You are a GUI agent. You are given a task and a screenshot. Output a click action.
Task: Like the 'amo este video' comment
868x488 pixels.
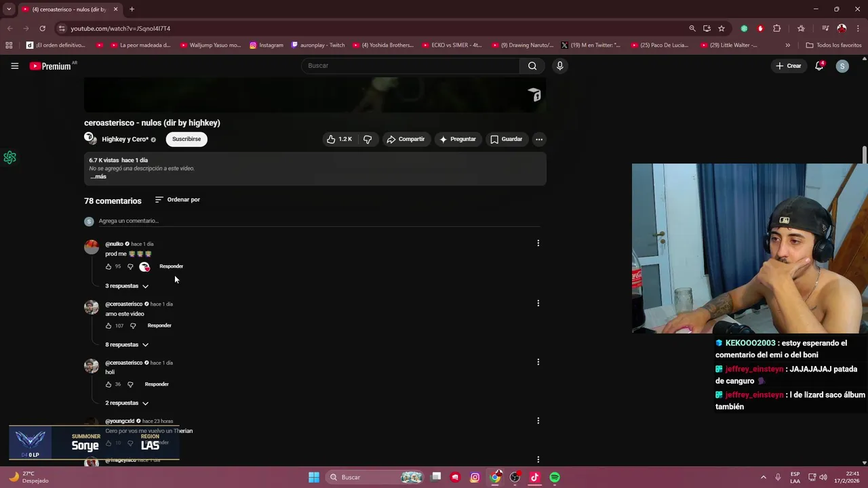[x=108, y=326]
